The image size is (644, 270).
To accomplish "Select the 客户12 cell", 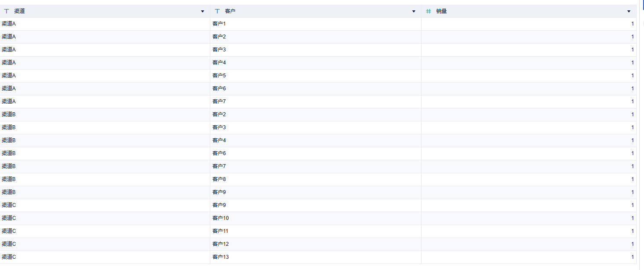I will click(x=316, y=244).
